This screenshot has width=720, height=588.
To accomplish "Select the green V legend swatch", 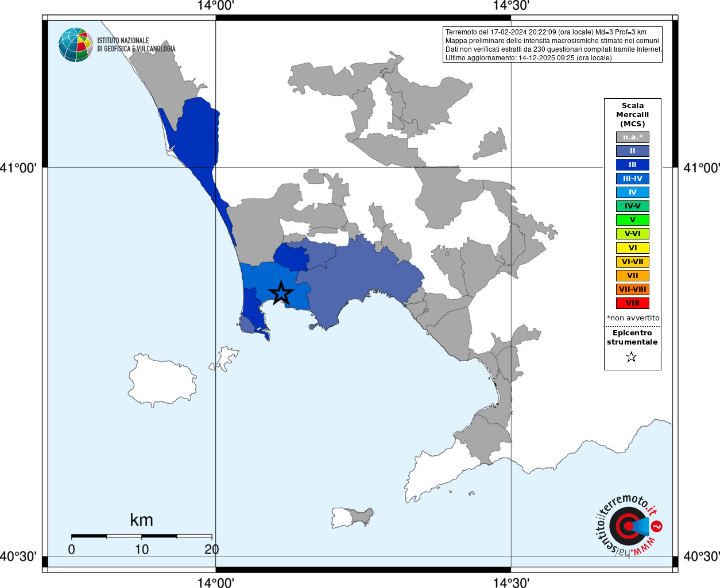I will tap(633, 220).
